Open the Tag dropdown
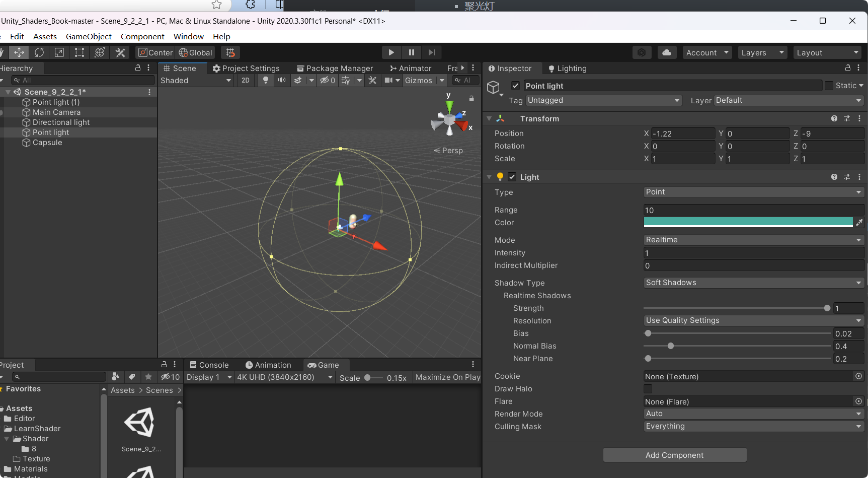868x478 pixels. click(604, 100)
